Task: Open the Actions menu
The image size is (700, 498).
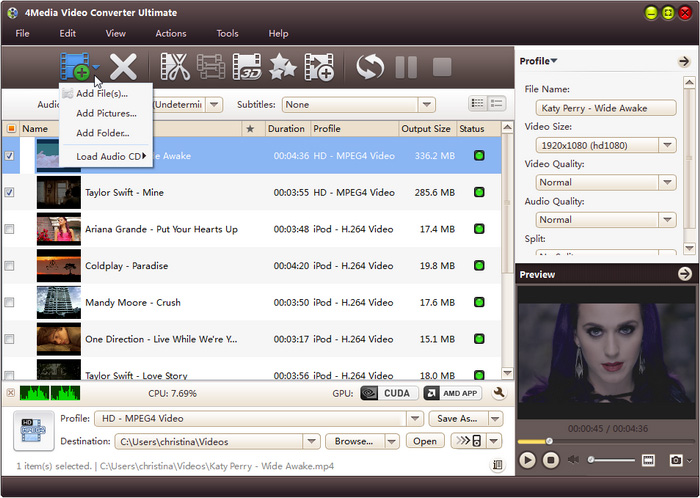Action: click(171, 33)
